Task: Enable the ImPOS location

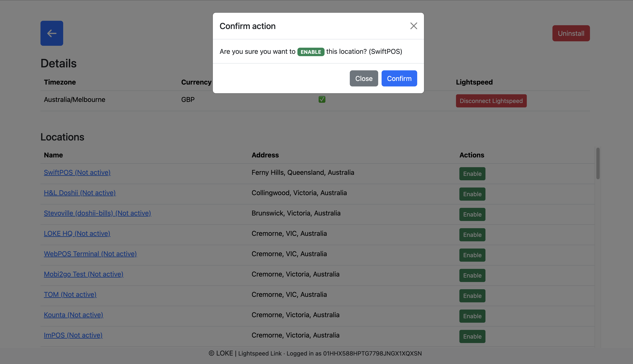Action: 472,336
